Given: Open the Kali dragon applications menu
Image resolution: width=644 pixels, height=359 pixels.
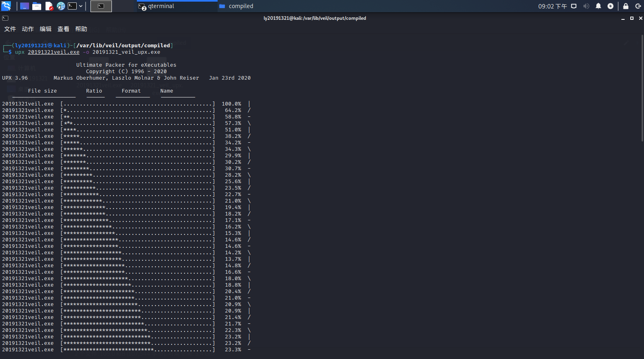Looking at the screenshot, I should pyautogui.click(x=6, y=6).
